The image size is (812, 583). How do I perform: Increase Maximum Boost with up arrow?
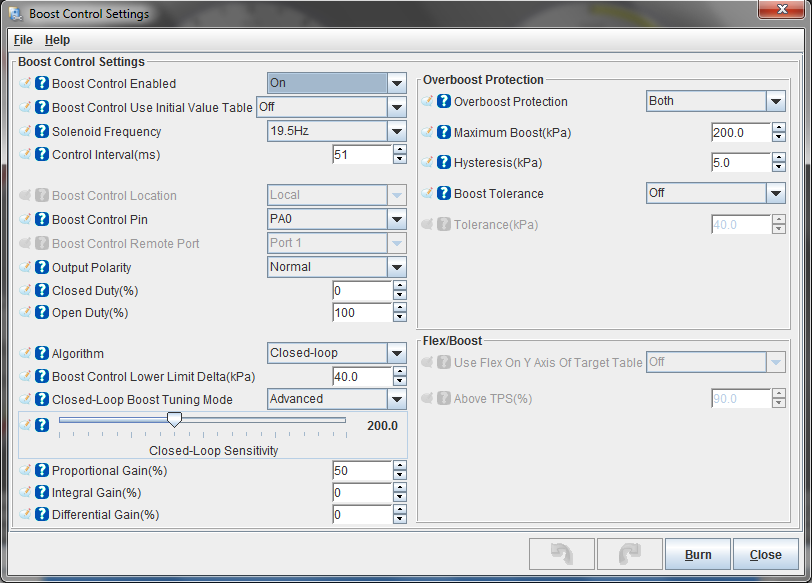click(778, 128)
